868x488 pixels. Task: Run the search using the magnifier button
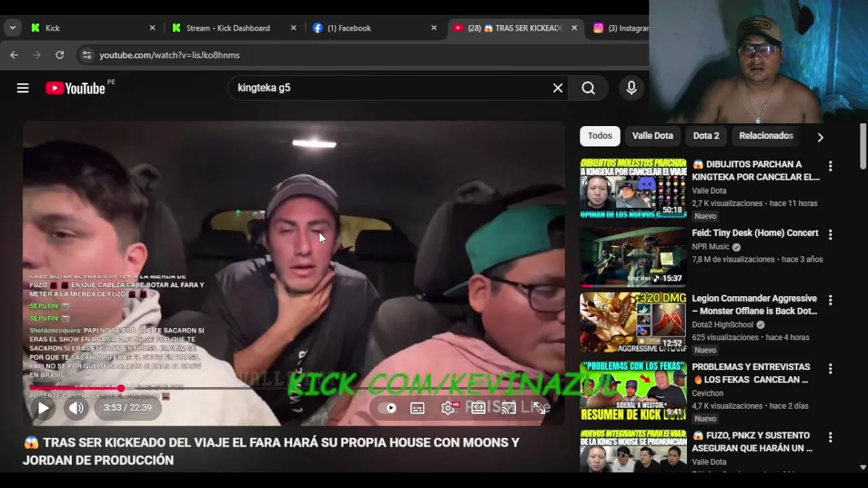tap(588, 88)
